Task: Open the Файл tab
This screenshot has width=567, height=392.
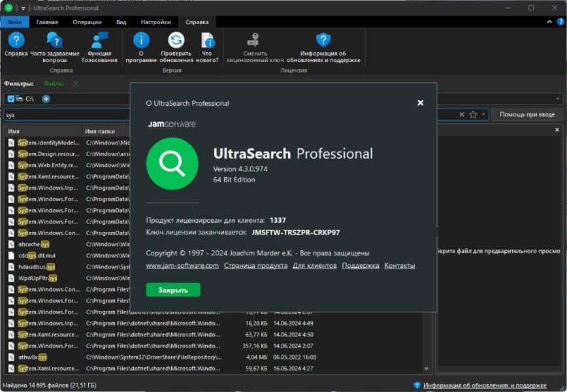Action: (x=14, y=22)
